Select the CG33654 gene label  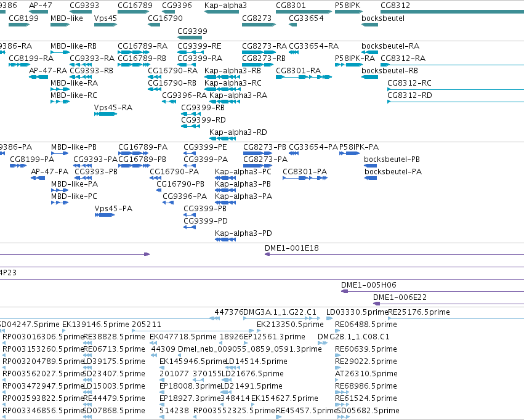(x=306, y=18)
